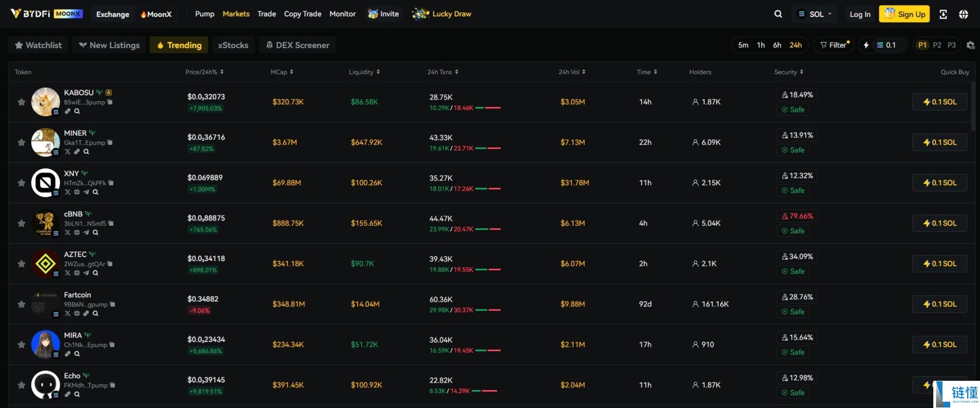Click the XNY token logo
980x408 pixels.
click(x=46, y=183)
